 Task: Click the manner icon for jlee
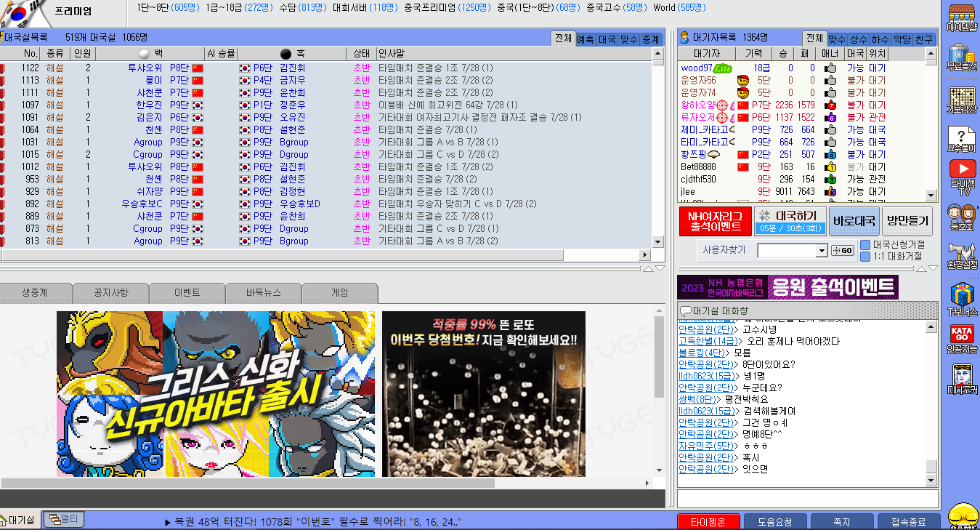pos(830,192)
